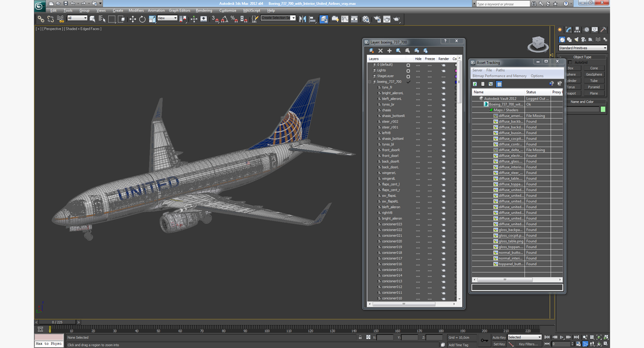This screenshot has height=348, width=644.
Task: Delete highlighted layer in the Layer dialog
Action: [380, 51]
